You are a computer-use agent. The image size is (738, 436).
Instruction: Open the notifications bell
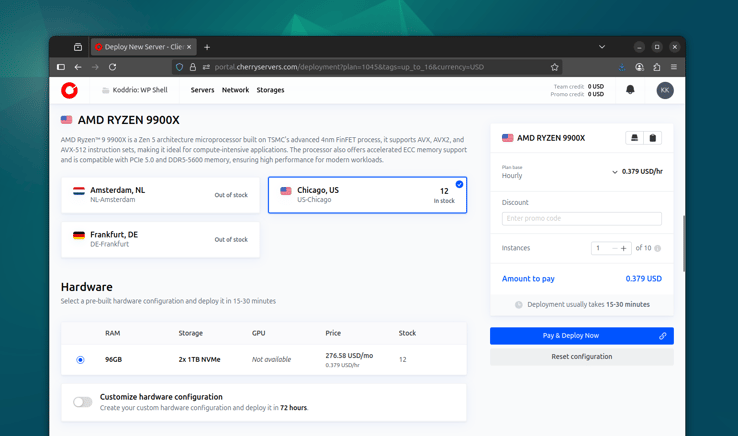630,90
